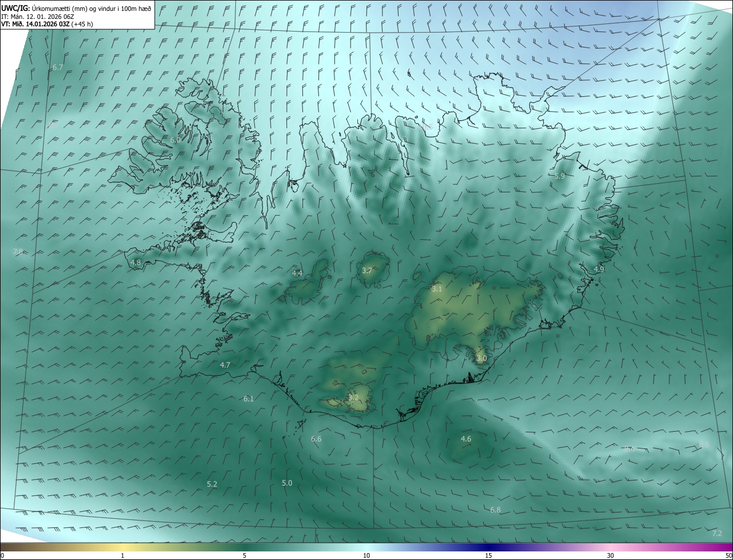
Task: Click the 4.9 value on the map
Action: pyautogui.click(x=599, y=269)
